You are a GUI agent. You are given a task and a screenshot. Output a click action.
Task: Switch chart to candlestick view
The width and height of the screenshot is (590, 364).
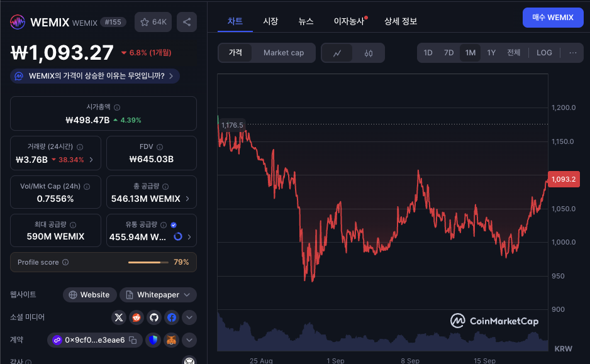[x=369, y=53]
